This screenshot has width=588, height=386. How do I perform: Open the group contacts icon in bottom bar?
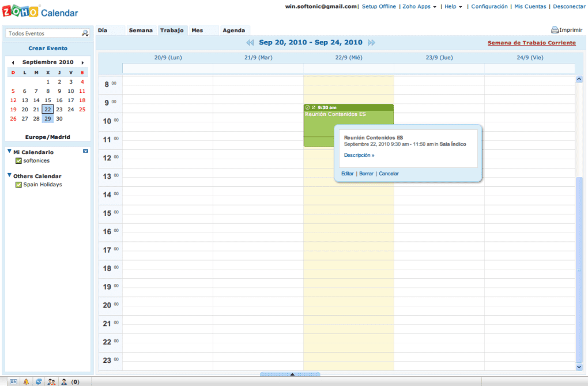tap(51, 381)
